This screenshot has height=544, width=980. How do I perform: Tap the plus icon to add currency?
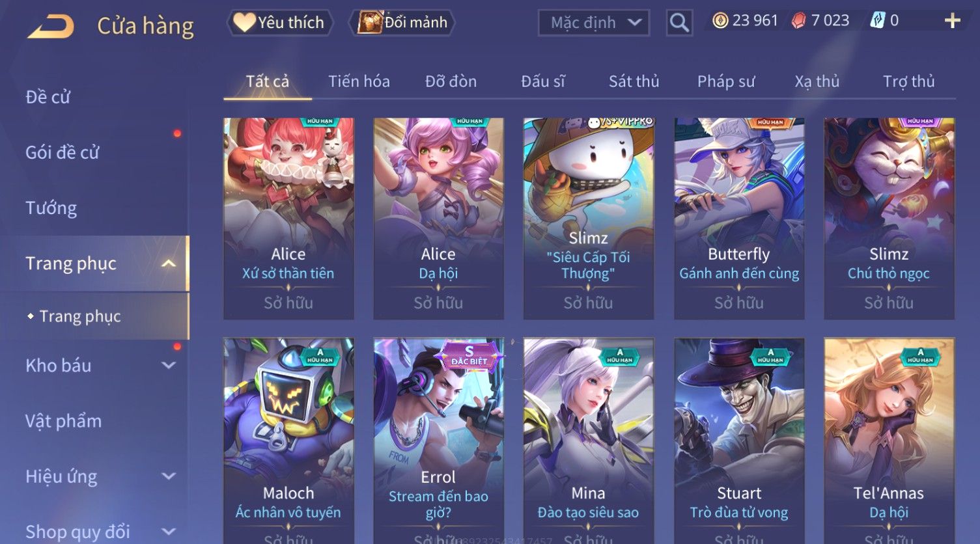[952, 21]
